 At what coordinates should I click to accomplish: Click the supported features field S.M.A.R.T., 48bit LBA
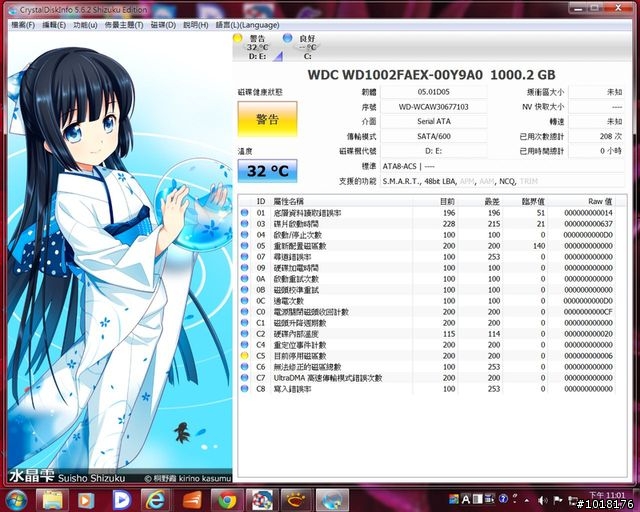[502, 181]
